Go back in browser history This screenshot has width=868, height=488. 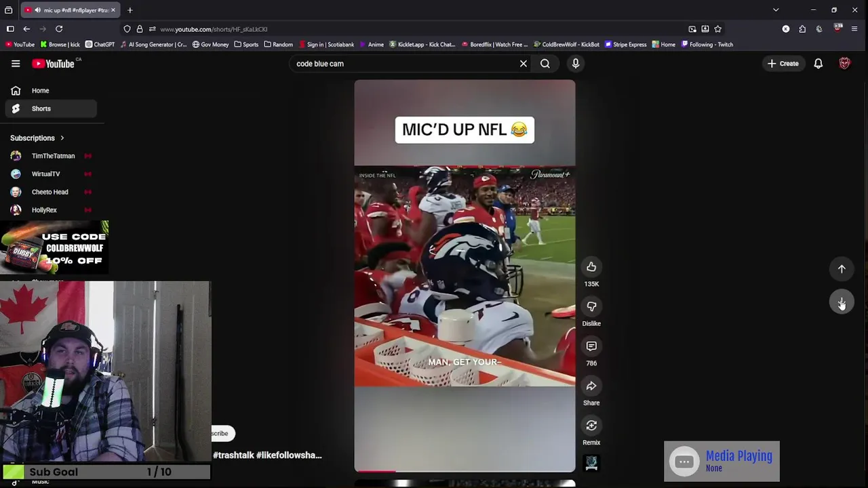[x=26, y=29]
